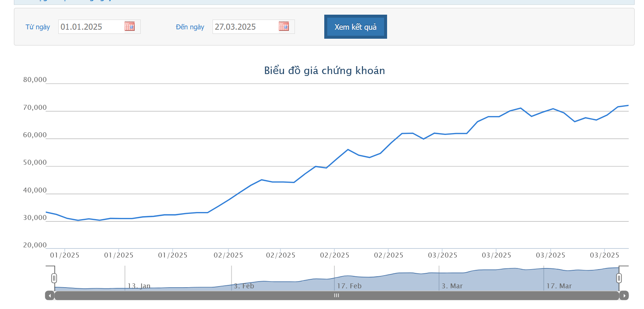This screenshot has width=644, height=309.
Task: Click the 3. Mar marker in navigator
Action: tap(452, 286)
